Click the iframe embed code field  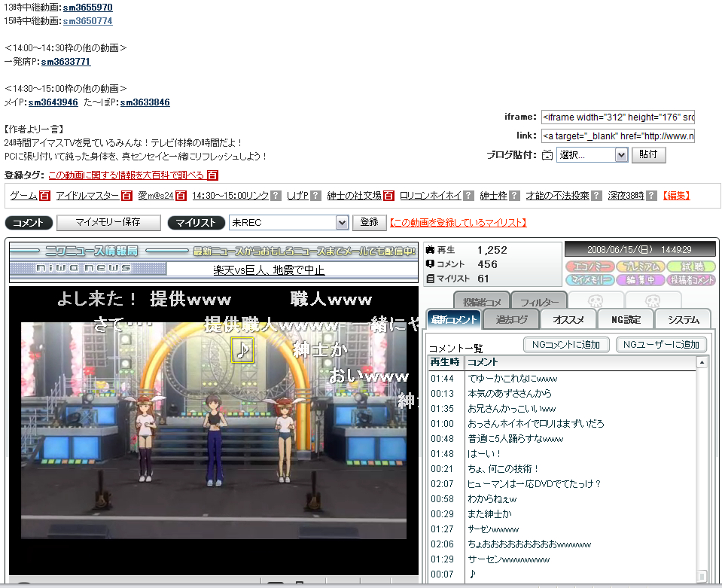617,117
